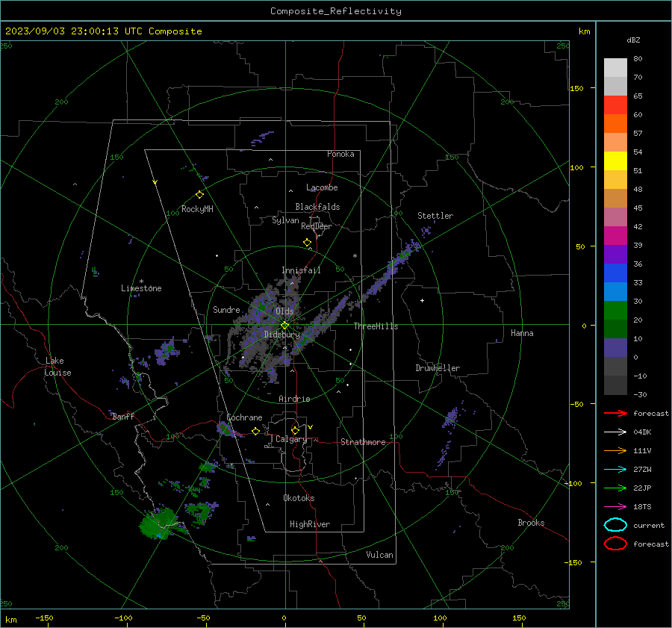The image size is (672, 628).
Task: Click the white 04DK arrow legend icon
Action: click(615, 432)
